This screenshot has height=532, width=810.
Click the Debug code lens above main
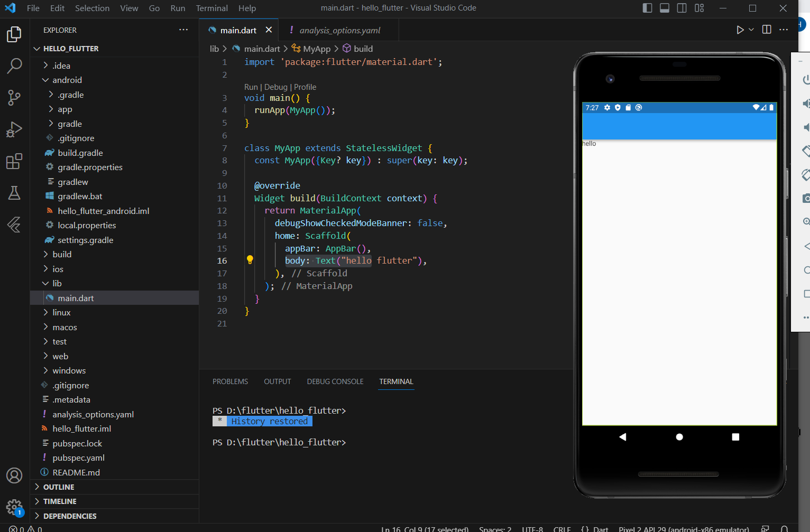tap(275, 87)
